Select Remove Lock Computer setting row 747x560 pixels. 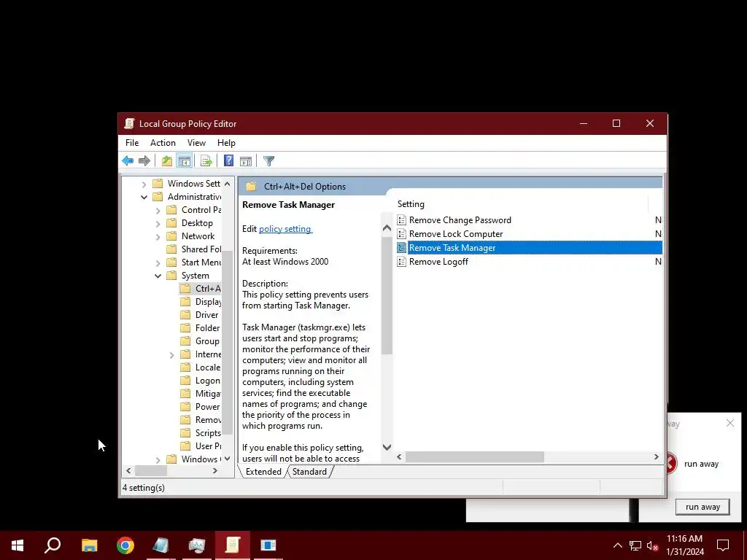pos(529,234)
